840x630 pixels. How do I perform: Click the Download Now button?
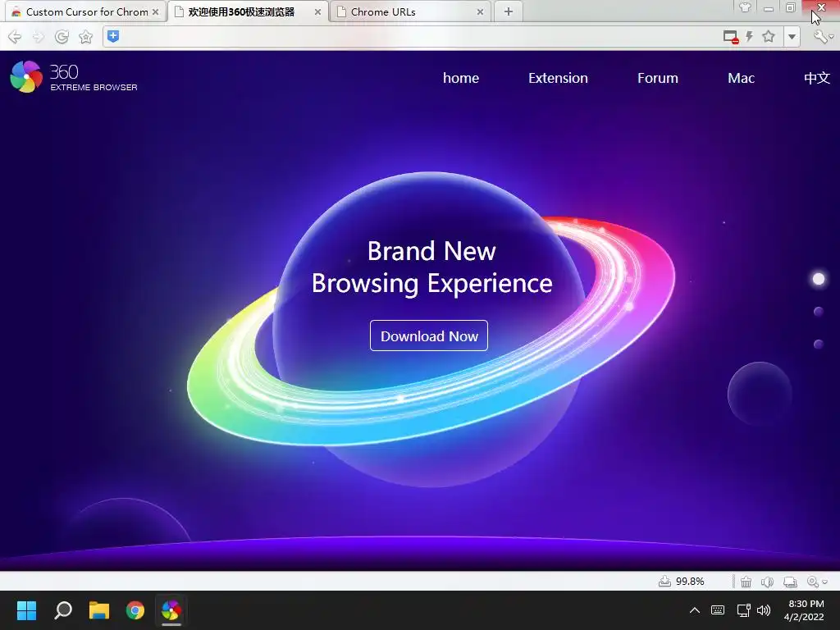429,336
